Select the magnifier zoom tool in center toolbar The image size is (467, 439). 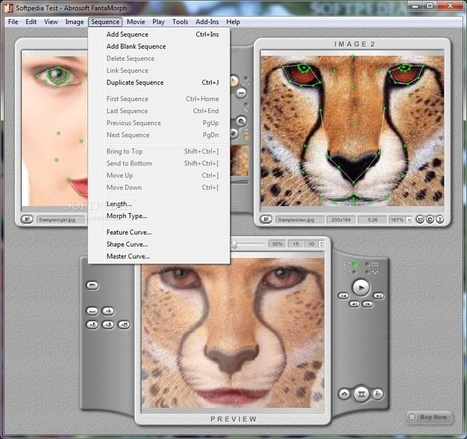coord(241,121)
